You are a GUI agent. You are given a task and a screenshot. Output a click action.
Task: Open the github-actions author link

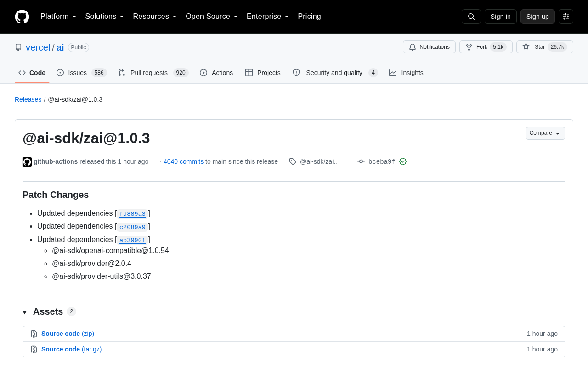click(56, 161)
